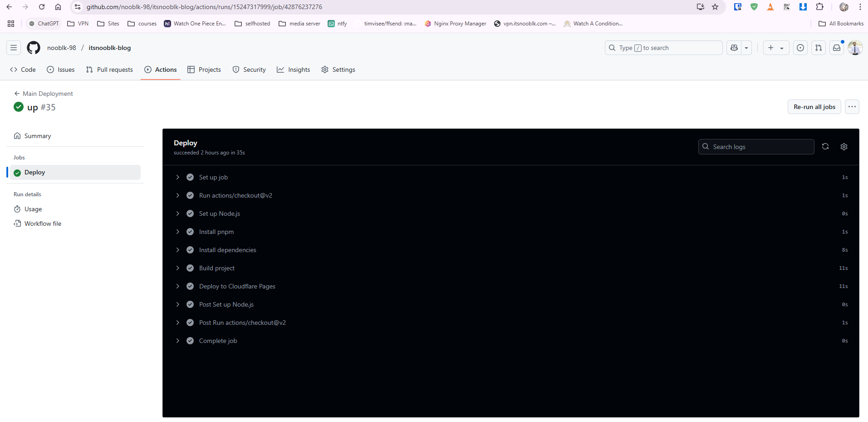Open the more options ellipsis next to Re-run all jobs
This screenshot has width=868, height=422.
click(x=852, y=107)
